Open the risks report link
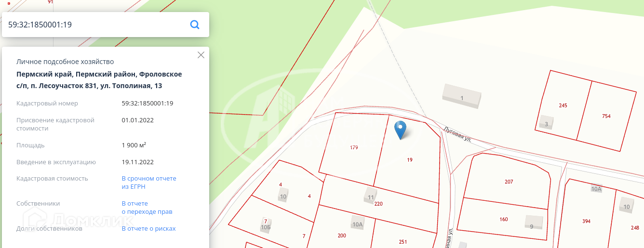The image size is (644, 248). click(x=148, y=229)
